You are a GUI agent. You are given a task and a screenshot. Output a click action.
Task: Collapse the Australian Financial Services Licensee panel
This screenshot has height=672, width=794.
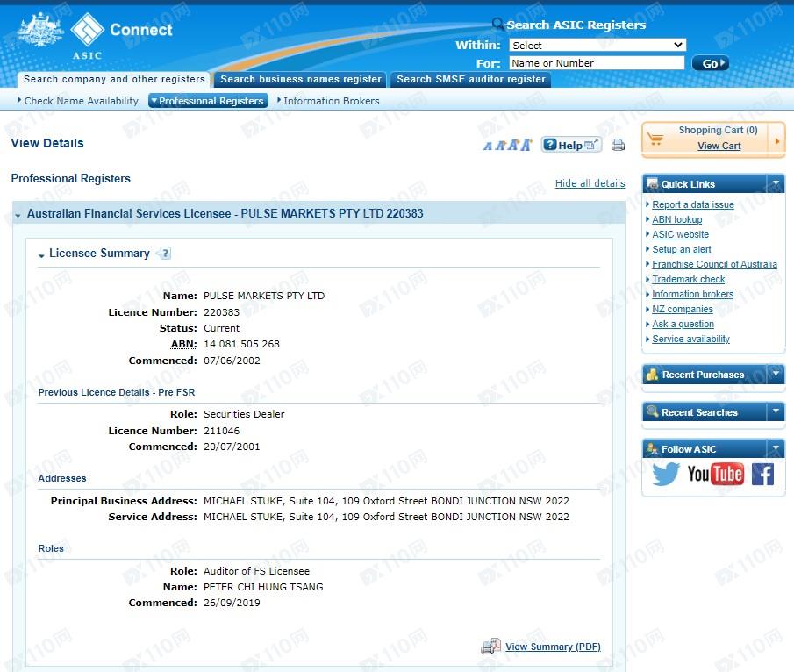(x=18, y=215)
